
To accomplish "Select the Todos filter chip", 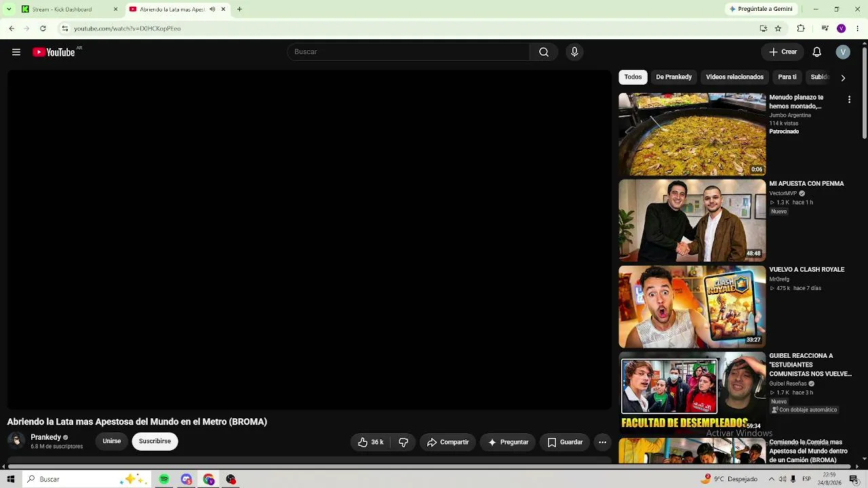I will pyautogui.click(x=633, y=77).
